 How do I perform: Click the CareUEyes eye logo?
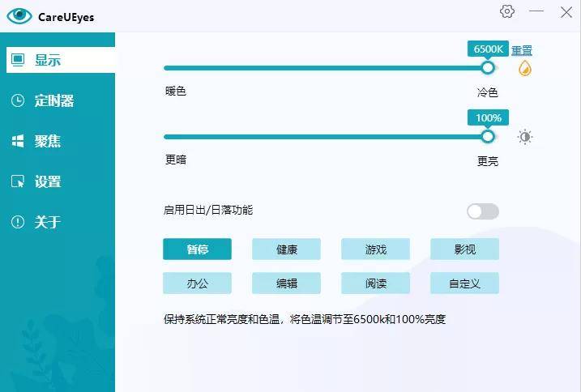tap(19, 15)
